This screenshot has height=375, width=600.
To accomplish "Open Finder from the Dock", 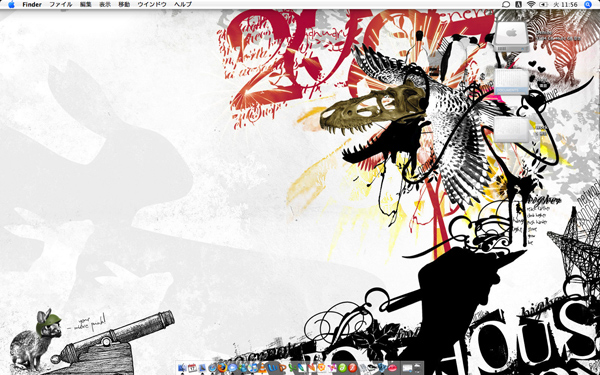I will pyautogui.click(x=183, y=368).
